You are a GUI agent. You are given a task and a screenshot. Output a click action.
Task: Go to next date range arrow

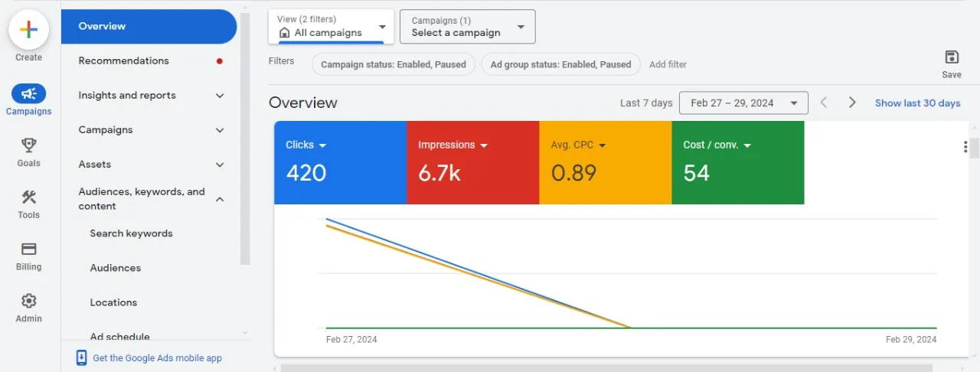coord(852,103)
